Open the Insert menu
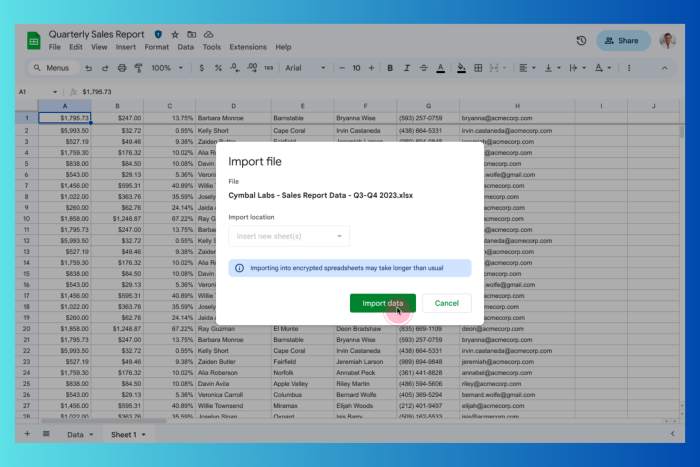The width and height of the screenshot is (700, 467). (x=125, y=47)
